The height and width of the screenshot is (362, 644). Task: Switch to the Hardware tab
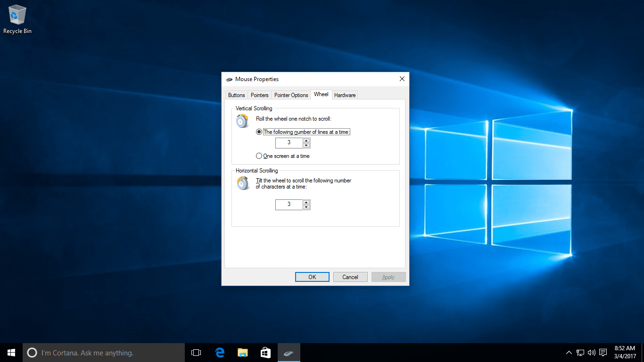(345, 95)
